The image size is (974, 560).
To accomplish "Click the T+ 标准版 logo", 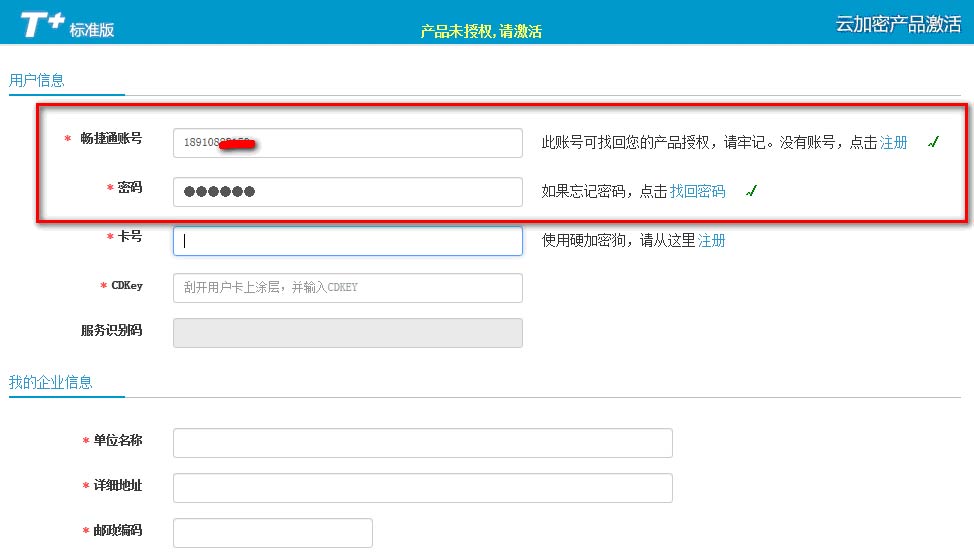I will 67,25.
